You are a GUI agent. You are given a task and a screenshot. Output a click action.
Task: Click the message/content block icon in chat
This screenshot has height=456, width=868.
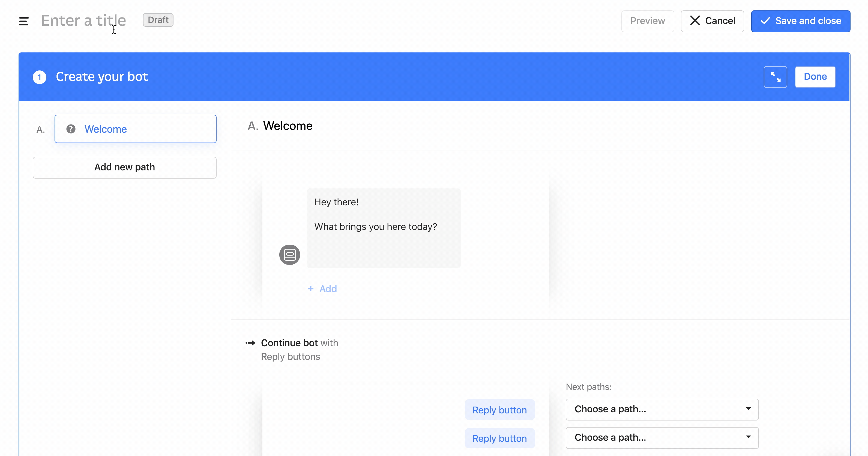(x=289, y=254)
